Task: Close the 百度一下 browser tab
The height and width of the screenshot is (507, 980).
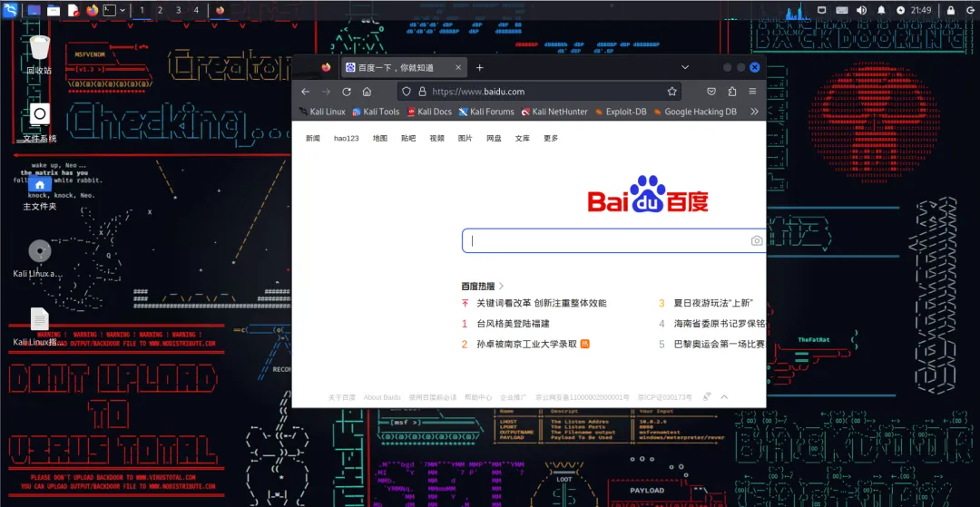Action: tap(458, 67)
